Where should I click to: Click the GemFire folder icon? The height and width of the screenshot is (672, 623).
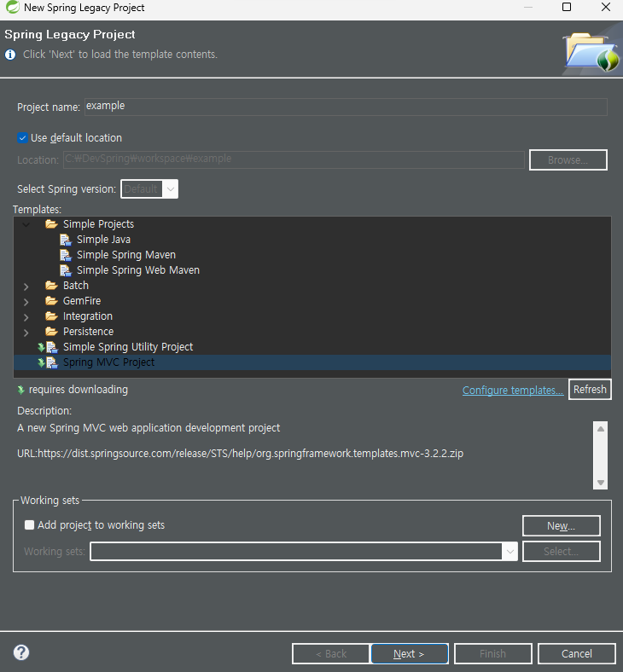pos(51,301)
